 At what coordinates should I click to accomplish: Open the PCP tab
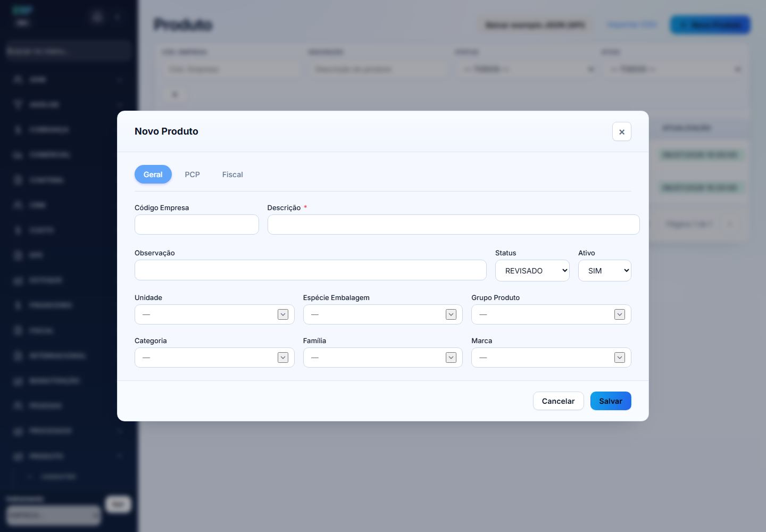pyautogui.click(x=192, y=174)
